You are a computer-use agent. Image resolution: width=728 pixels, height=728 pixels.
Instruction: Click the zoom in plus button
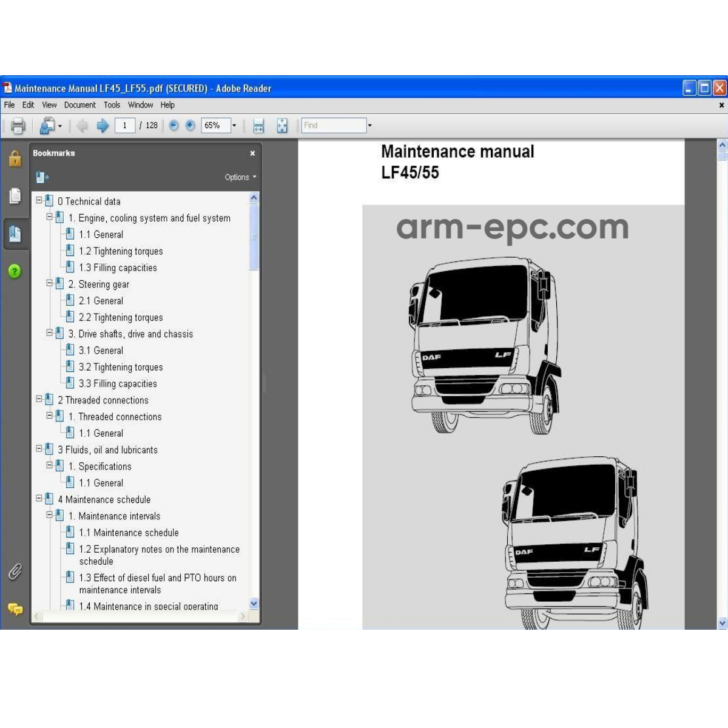(x=190, y=126)
